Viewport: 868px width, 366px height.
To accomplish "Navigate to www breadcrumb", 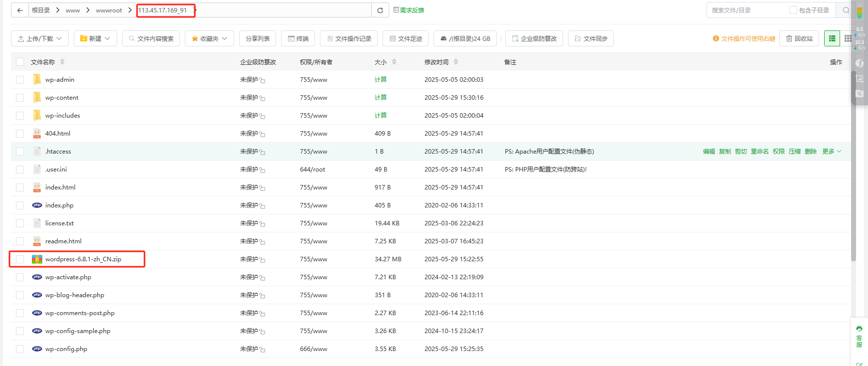I will (x=73, y=10).
